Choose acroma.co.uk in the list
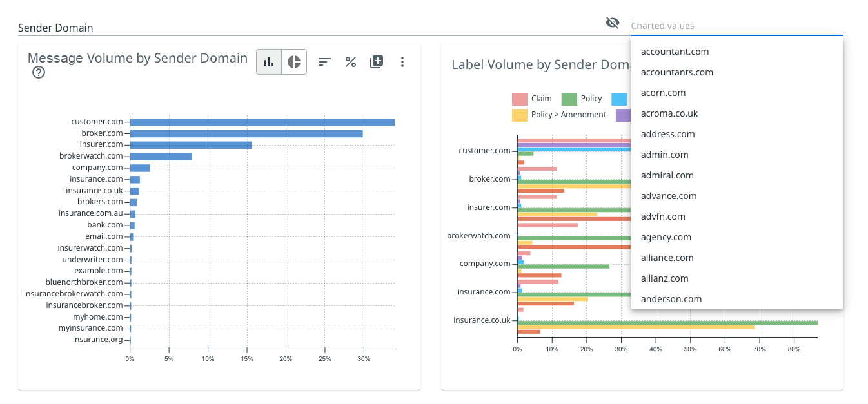868x404 pixels. click(669, 113)
